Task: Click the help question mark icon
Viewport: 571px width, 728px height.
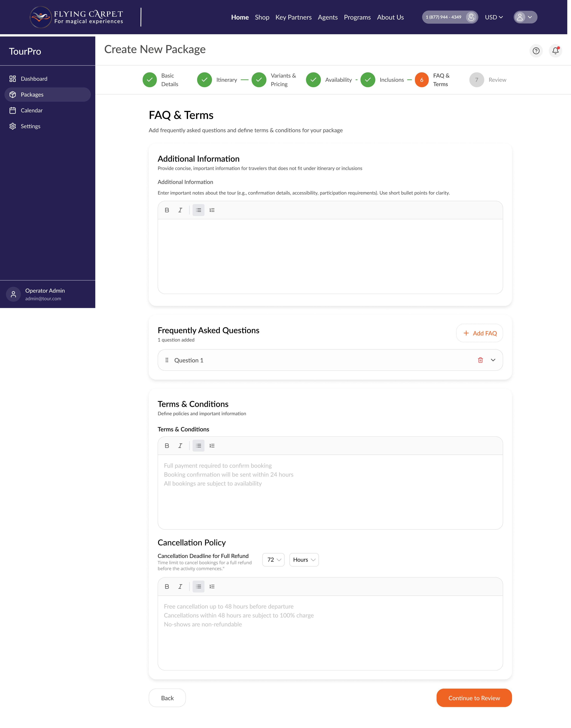Action: pyautogui.click(x=536, y=51)
